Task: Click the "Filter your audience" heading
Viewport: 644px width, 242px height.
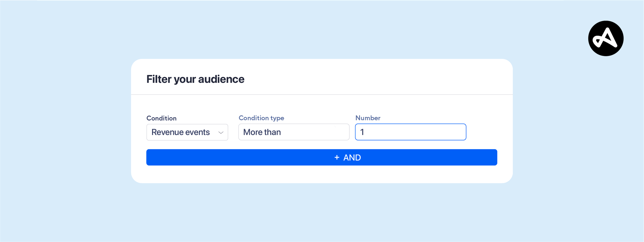Action: click(195, 79)
